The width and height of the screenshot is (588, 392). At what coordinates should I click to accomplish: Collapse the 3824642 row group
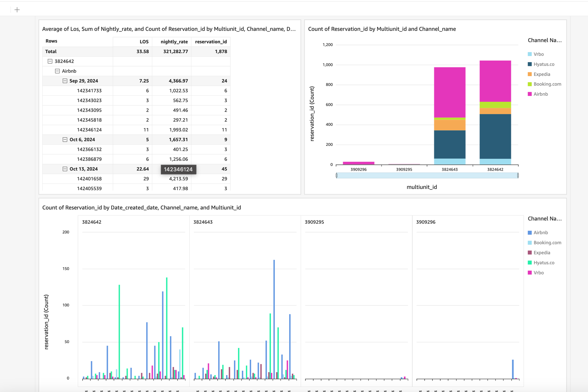click(x=50, y=61)
